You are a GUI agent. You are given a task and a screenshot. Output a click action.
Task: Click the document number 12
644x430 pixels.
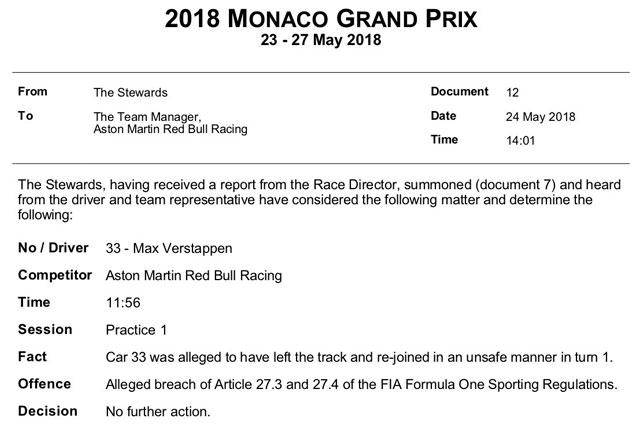point(512,92)
